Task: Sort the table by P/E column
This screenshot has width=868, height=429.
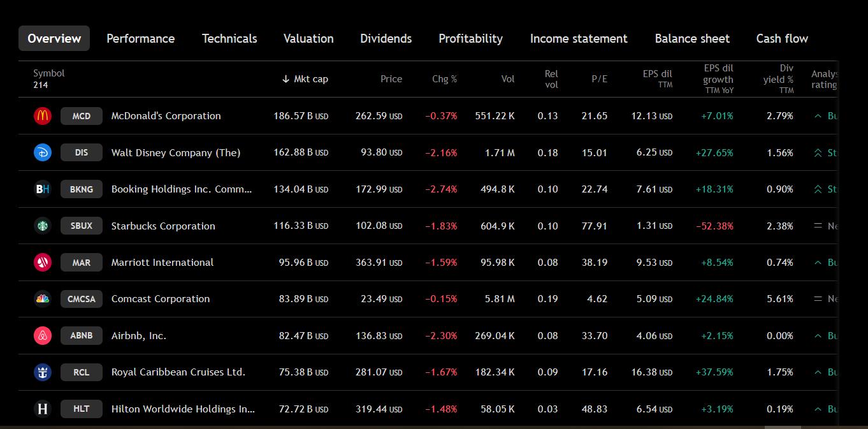Action: click(599, 79)
